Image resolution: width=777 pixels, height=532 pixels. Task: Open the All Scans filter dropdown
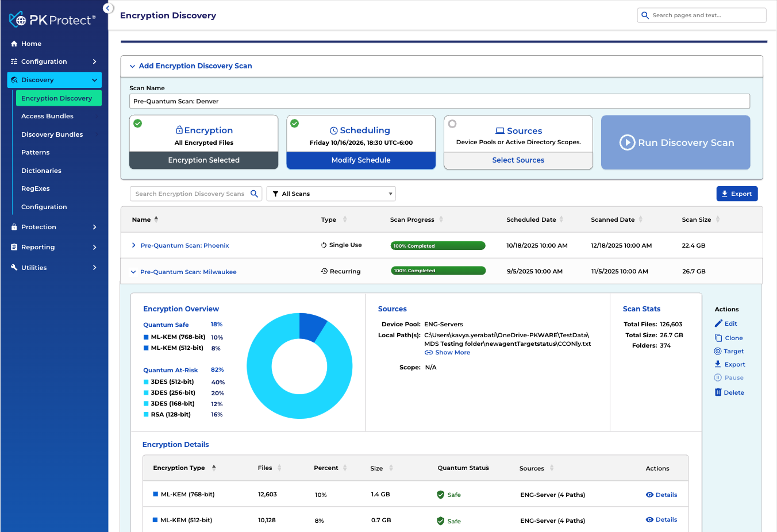(x=331, y=194)
